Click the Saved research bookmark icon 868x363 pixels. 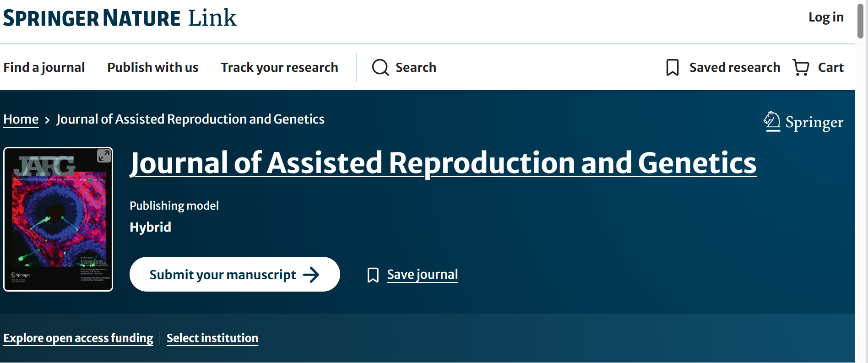[x=672, y=67]
